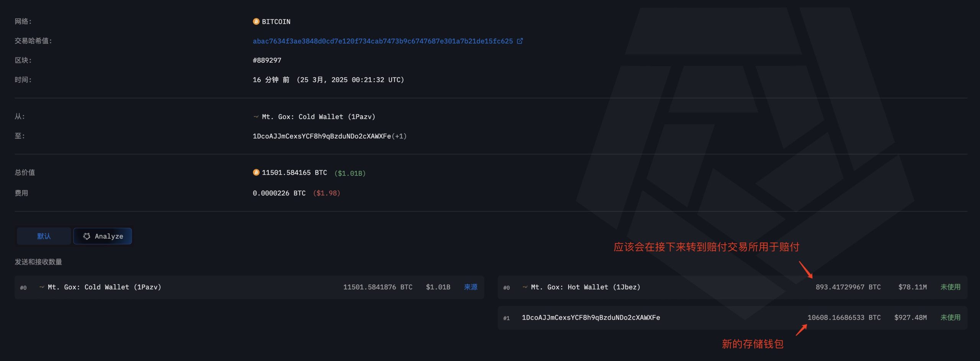The width and height of the screenshot is (980, 361).
Task: Click the Mt. Gox entity icon in the 从 field
Action: coord(256,117)
